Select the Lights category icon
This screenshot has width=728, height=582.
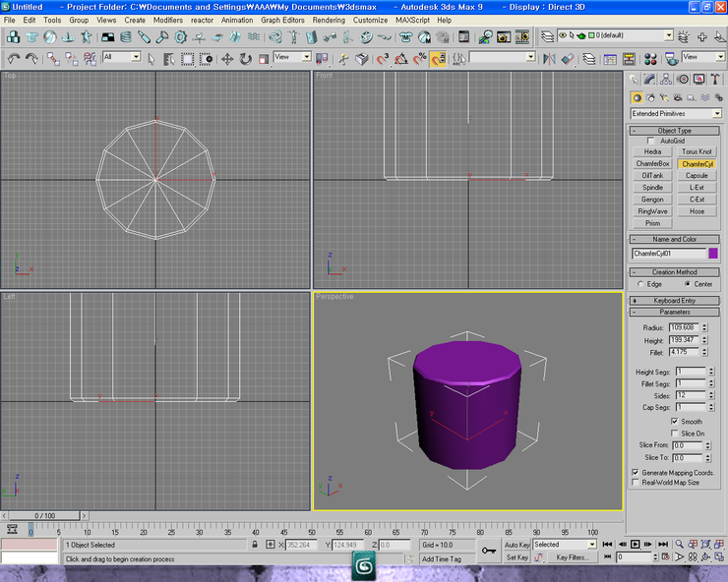664,97
